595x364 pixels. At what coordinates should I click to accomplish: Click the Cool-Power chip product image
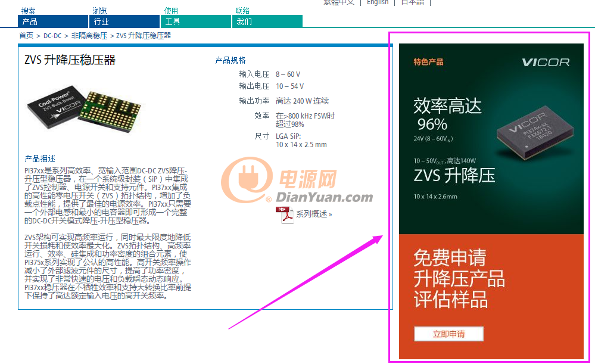(84, 108)
